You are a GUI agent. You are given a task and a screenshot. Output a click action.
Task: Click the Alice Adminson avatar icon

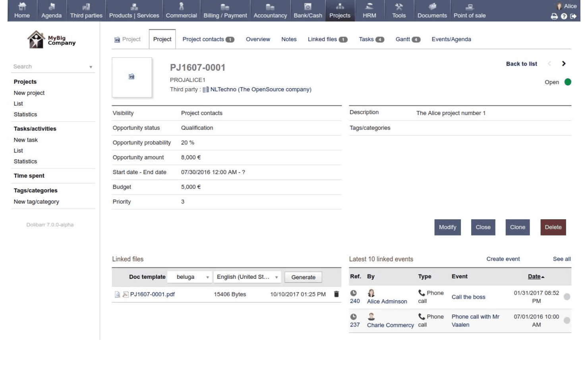pyautogui.click(x=371, y=293)
